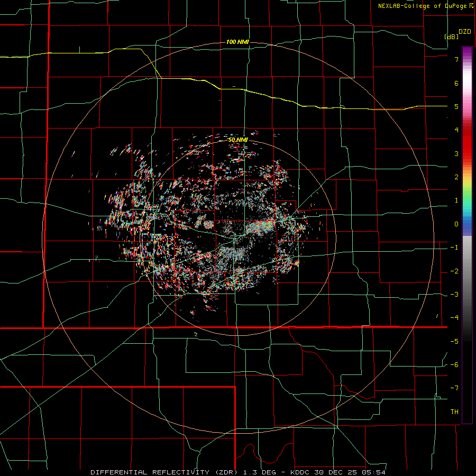Viewport: 476px width, 476px height.
Task: Click the -6 value on the scale
Action: tap(454, 365)
